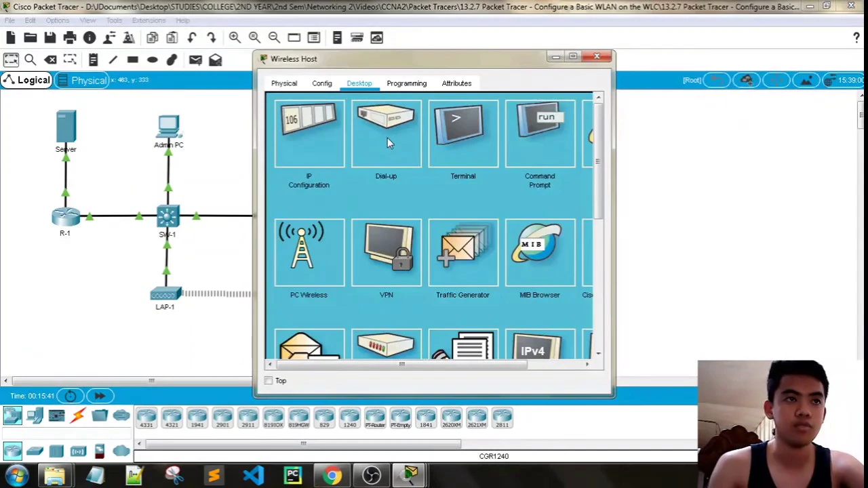
Task: Select the Connections lightning category
Action: point(78,415)
